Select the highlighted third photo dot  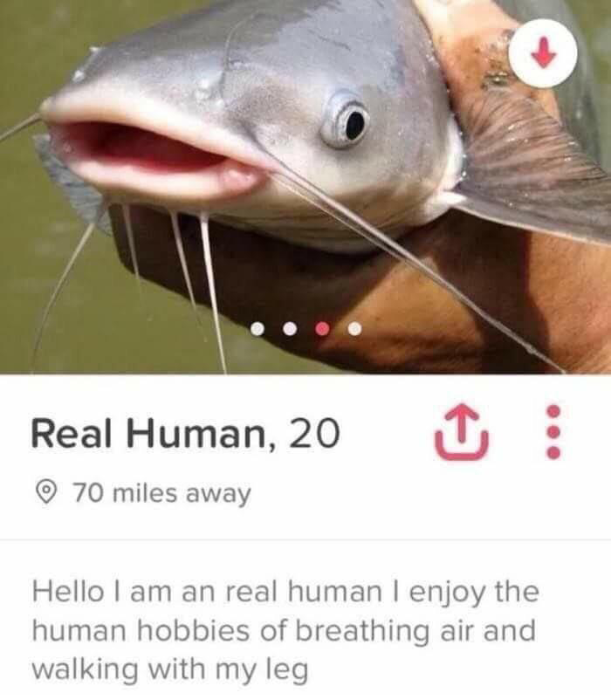click(322, 329)
